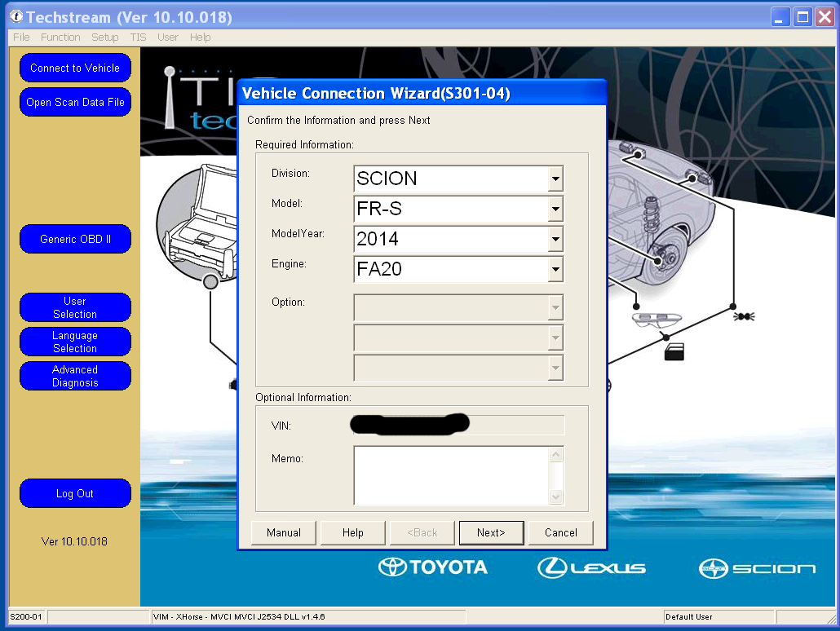Open the Engine dropdown showing FA20
Viewport: 840px width, 631px height.
point(555,268)
